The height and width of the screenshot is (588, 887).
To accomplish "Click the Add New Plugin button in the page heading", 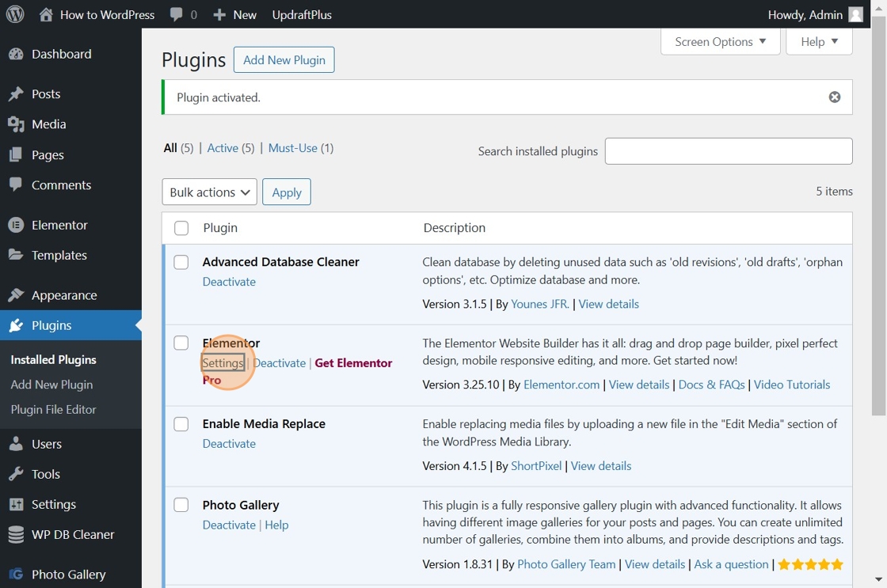I will [x=284, y=60].
